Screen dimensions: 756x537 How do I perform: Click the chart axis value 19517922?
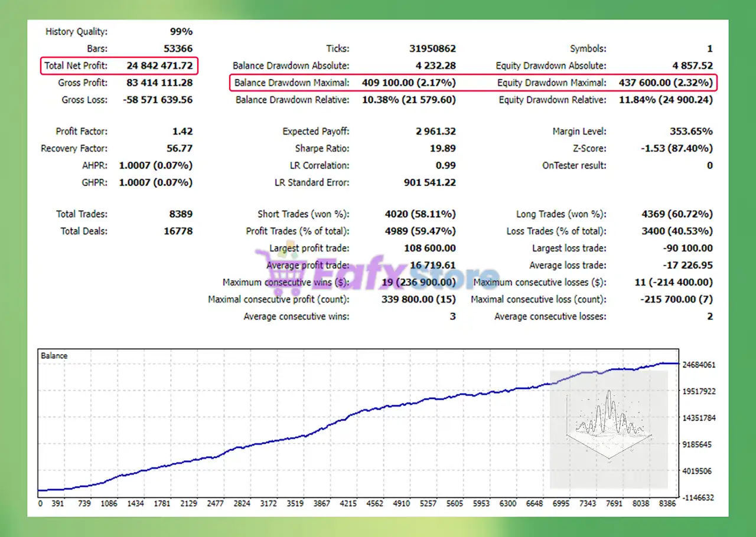699,391
